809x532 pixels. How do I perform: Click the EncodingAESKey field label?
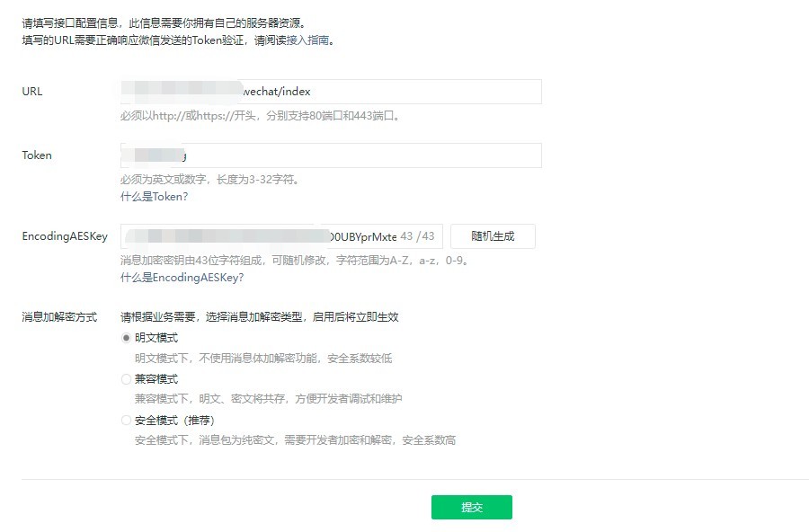coord(65,236)
